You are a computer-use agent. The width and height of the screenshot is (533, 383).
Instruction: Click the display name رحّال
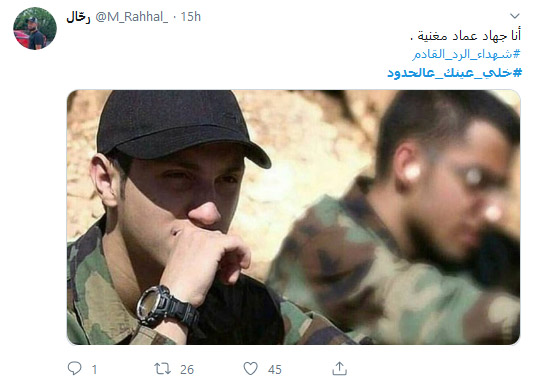pyautogui.click(x=78, y=17)
